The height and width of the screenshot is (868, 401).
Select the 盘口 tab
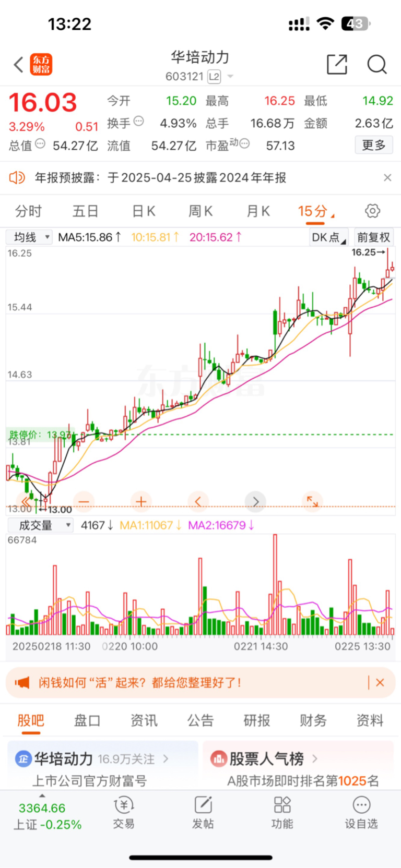(87, 720)
